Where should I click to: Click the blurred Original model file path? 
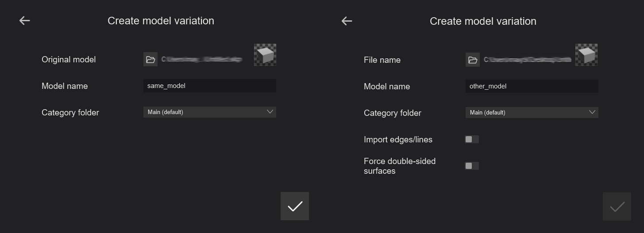tap(202, 59)
